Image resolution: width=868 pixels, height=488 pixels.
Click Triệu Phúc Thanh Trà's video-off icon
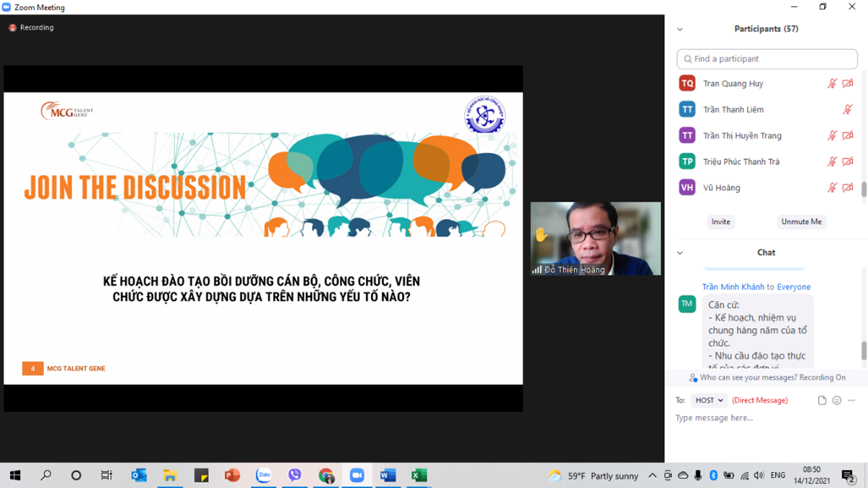tap(848, 161)
